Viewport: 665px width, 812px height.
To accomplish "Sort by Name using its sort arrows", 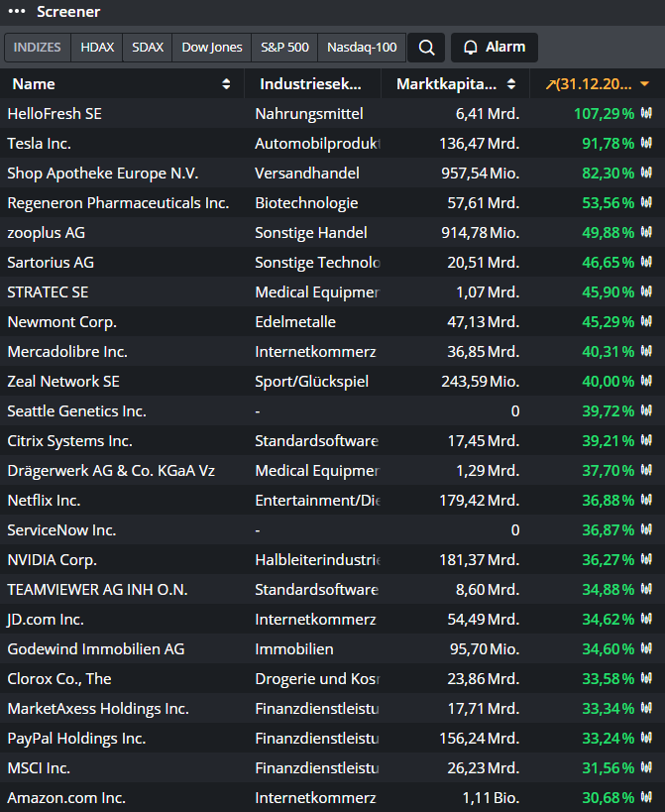I will 226,84.
